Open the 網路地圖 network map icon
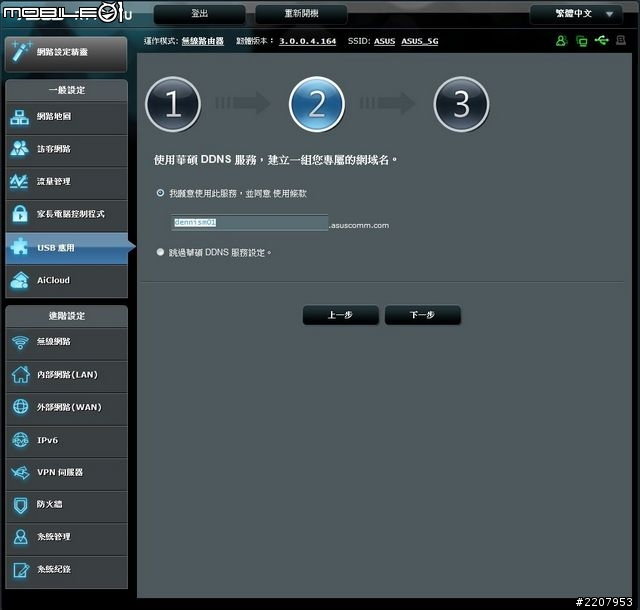640x610 pixels. point(21,117)
